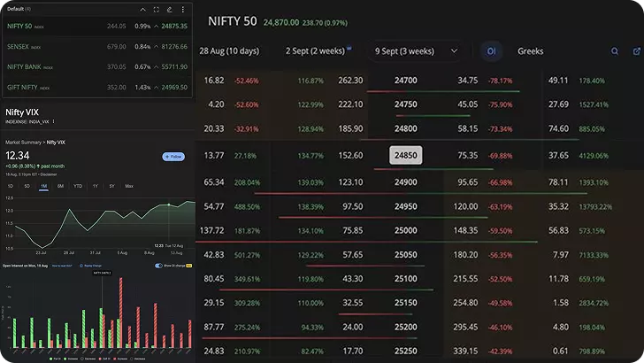Switch to the Greeks view
This screenshot has height=363, width=644.
530,51
